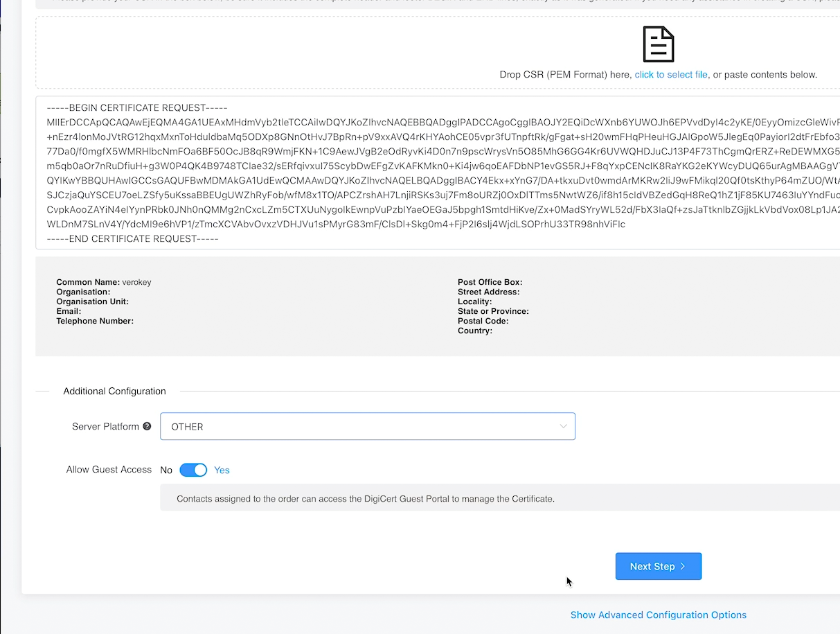Toggle Allow Guest Access off

coord(194,470)
